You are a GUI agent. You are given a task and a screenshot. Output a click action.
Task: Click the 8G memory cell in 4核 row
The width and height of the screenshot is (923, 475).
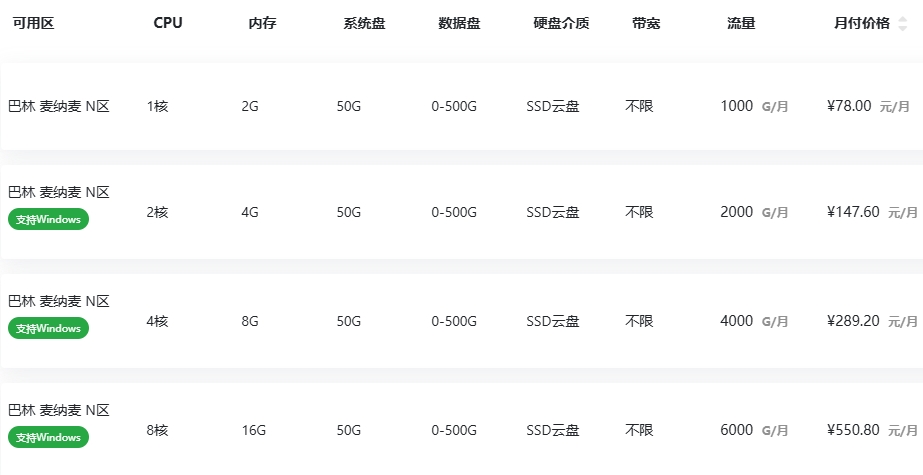pyautogui.click(x=250, y=321)
